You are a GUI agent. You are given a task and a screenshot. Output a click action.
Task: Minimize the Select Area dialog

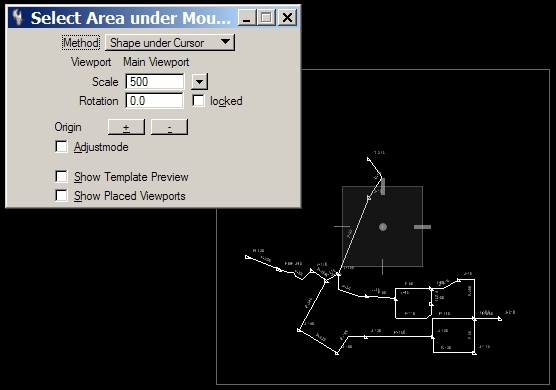click(247, 18)
